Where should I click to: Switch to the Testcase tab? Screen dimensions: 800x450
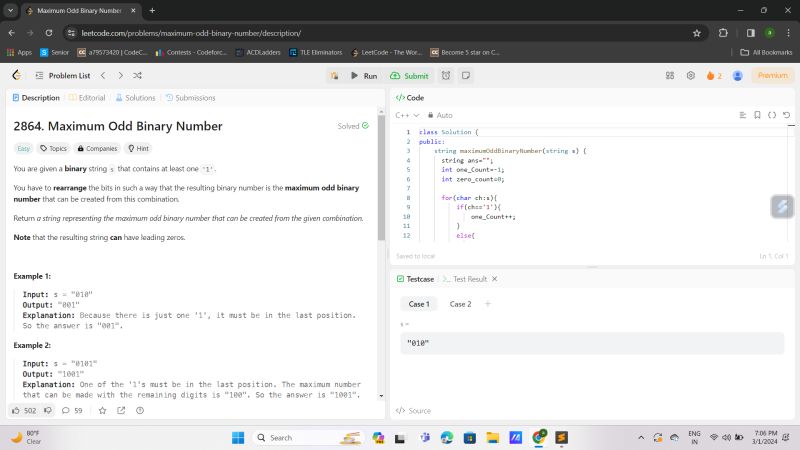[415, 279]
